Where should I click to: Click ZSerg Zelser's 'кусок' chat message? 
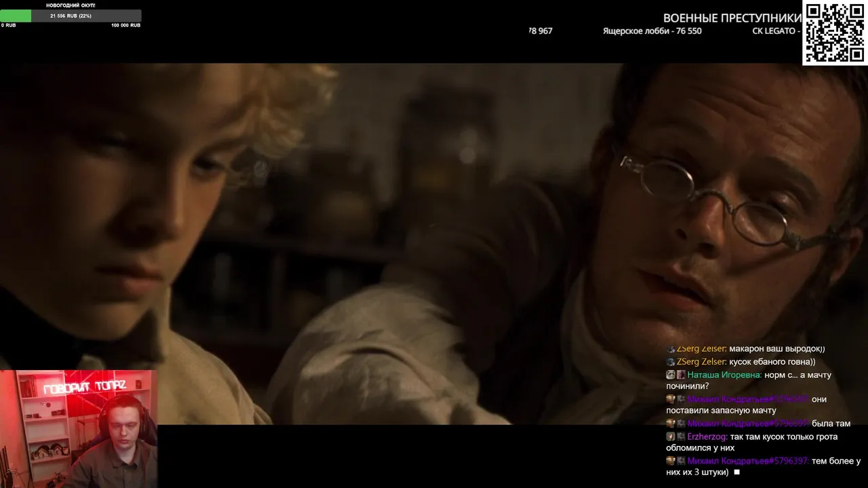click(x=772, y=362)
